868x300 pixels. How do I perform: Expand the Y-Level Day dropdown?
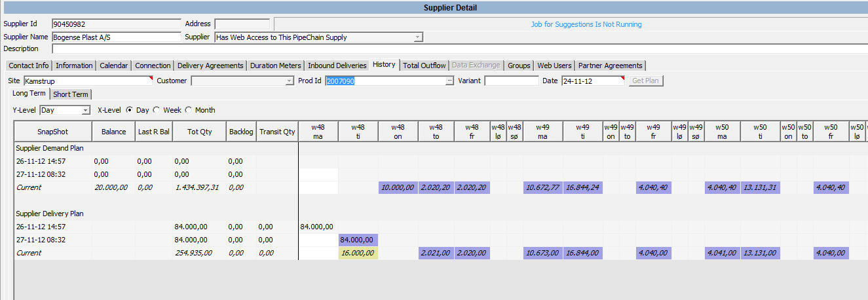(85, 110)
